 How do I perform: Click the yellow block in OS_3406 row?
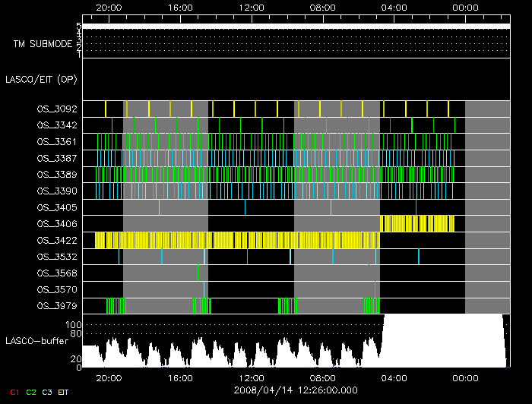[x=416, y=223]
